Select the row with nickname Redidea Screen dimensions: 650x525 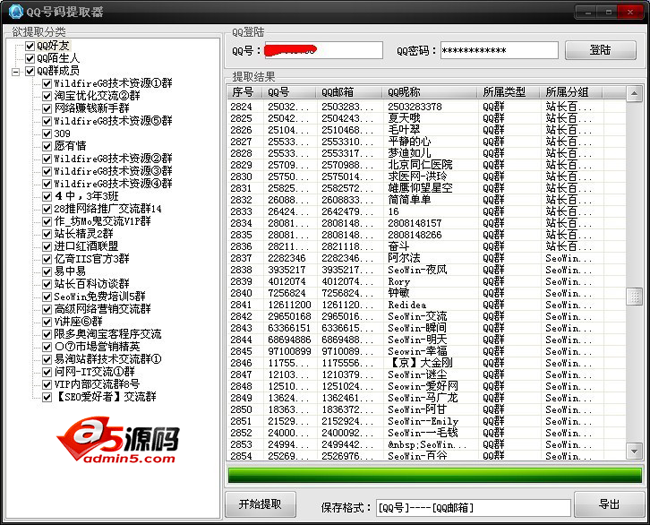[x=427, y=305]
